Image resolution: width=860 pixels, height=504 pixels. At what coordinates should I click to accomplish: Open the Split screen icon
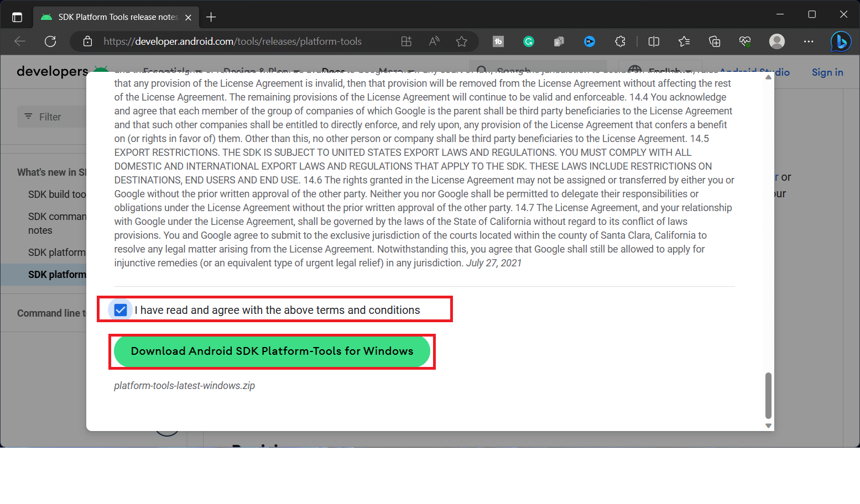654,41
